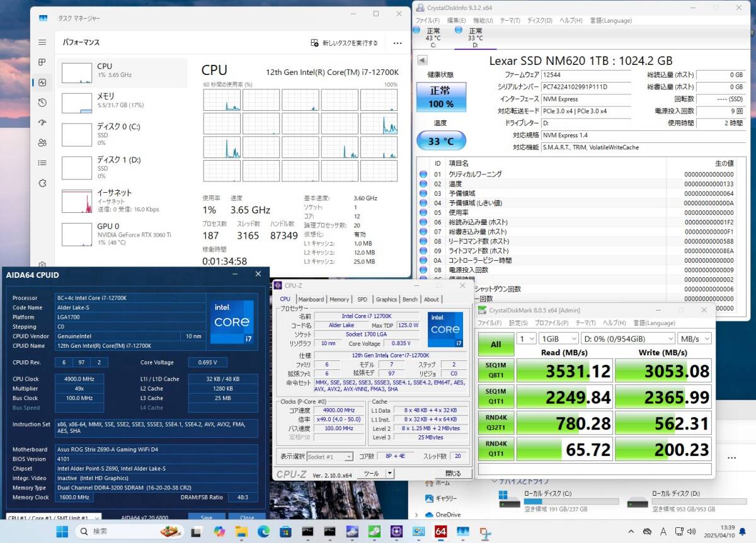Open Processes page icon in Task Manager sidebar
The height and width of the screenshot is (543, 756).
pos(42,62)
